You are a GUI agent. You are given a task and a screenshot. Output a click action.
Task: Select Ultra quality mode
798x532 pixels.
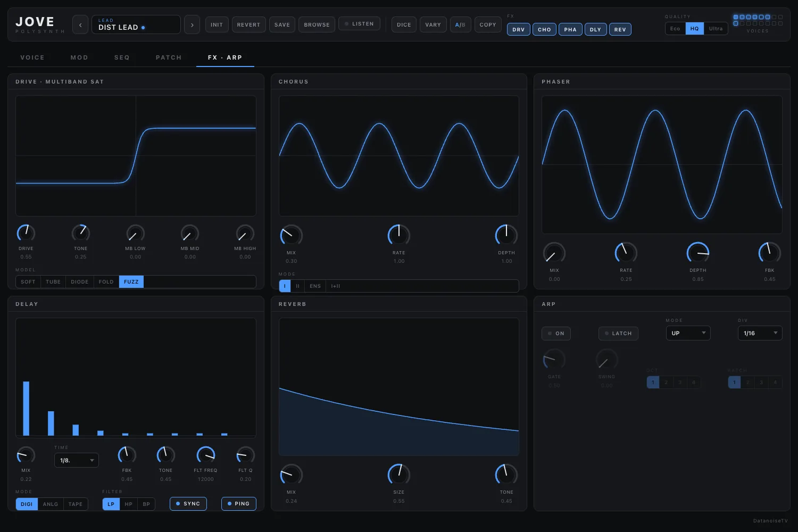716,29
